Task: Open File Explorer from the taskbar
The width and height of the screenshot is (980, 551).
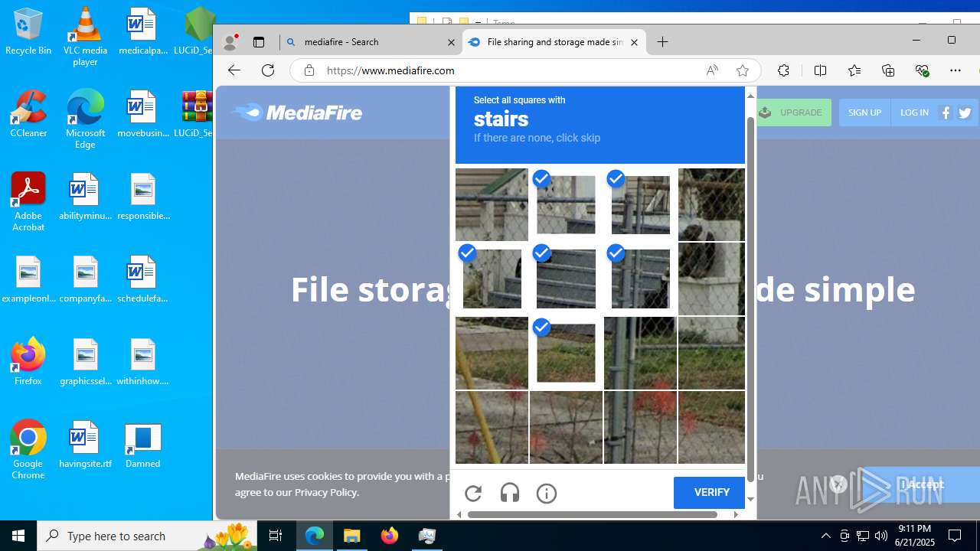Action: (352, 536)
